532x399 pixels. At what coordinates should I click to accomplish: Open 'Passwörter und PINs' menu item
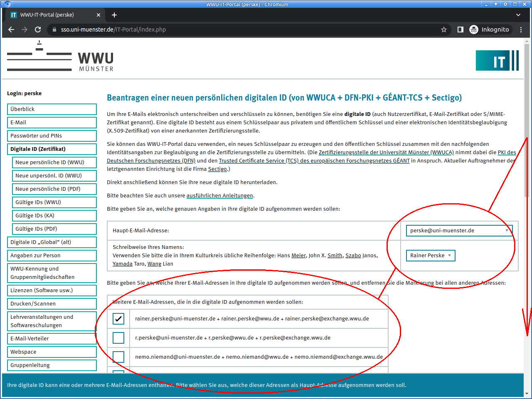click(x=52, y=136)
